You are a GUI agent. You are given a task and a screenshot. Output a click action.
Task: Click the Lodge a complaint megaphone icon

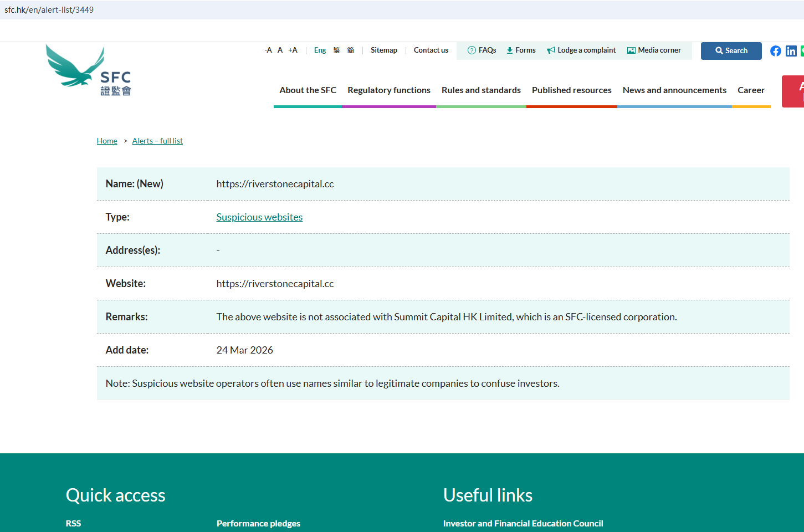click(x=551, y=50)
